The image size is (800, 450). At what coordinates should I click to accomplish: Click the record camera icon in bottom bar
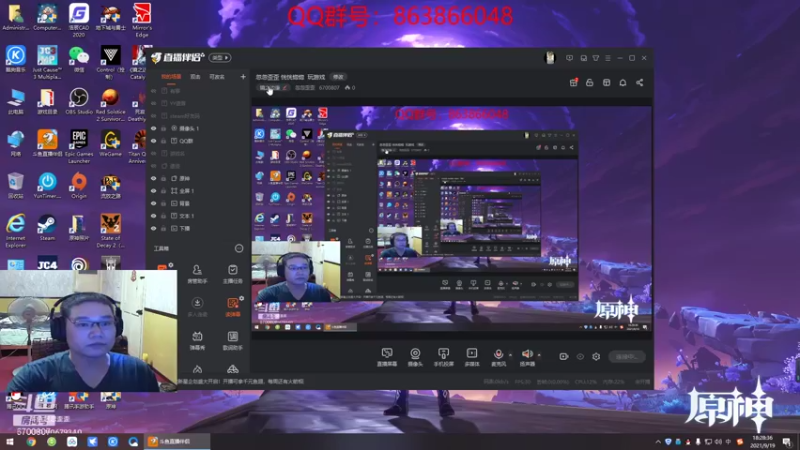[563, 357]
